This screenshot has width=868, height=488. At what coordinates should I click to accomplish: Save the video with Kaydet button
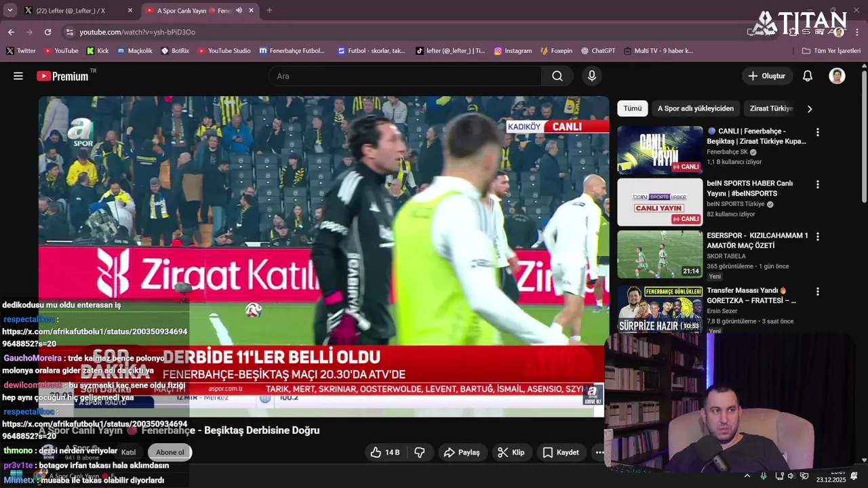click(x=561, y=452)
